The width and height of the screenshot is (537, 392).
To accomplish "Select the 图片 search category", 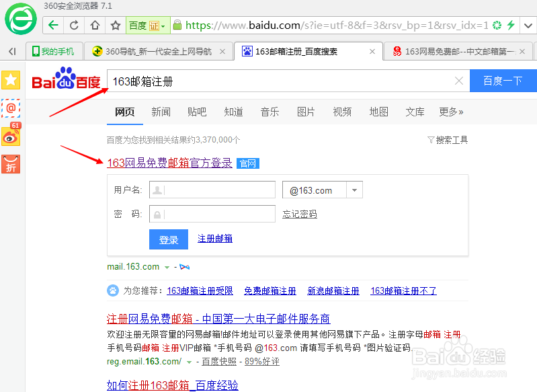I will click(306, 112).
